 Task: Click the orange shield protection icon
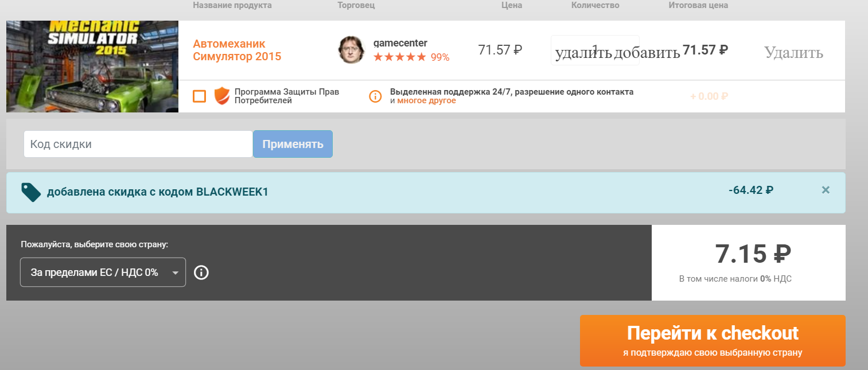click(x=221, y=96)
